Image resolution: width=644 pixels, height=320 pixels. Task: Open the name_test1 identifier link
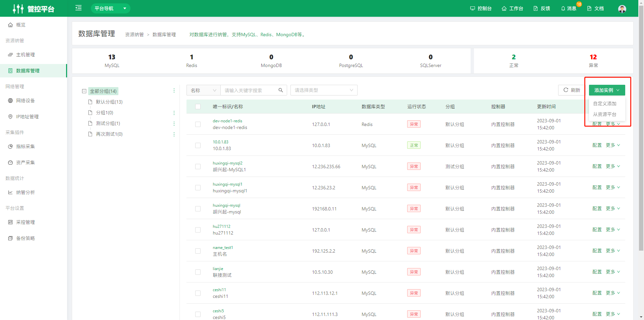[223, 248]
